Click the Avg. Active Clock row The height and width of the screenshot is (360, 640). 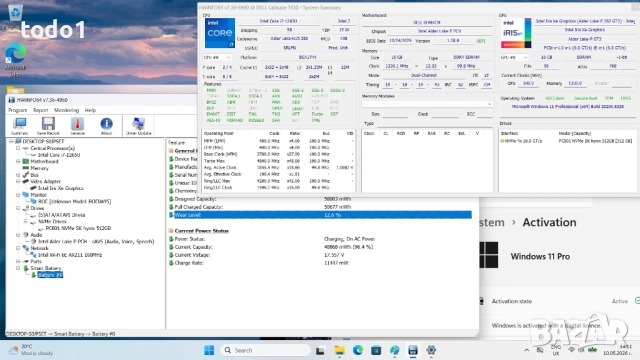coord(278,167)
